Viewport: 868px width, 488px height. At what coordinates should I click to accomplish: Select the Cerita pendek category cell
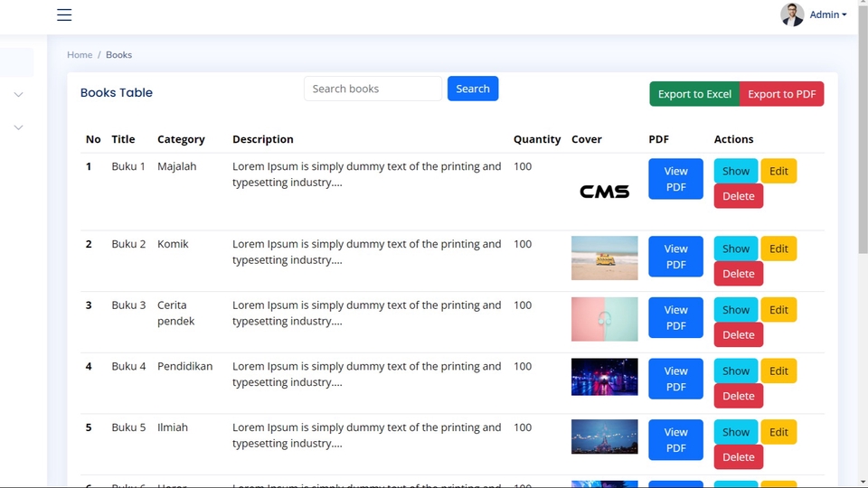176,314
